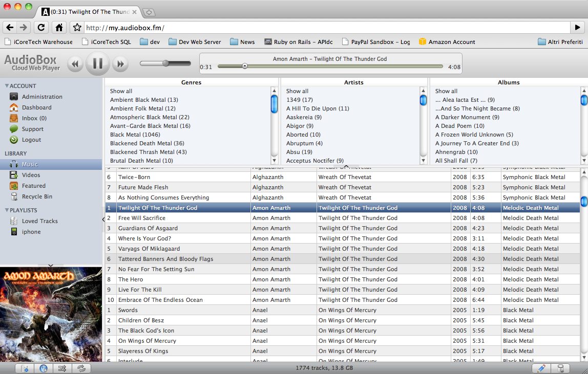The width and height of the screenshot is (588, 374).
Task: Collapse the ACCOUNT section in sidebar
Action: pos(7,86)
